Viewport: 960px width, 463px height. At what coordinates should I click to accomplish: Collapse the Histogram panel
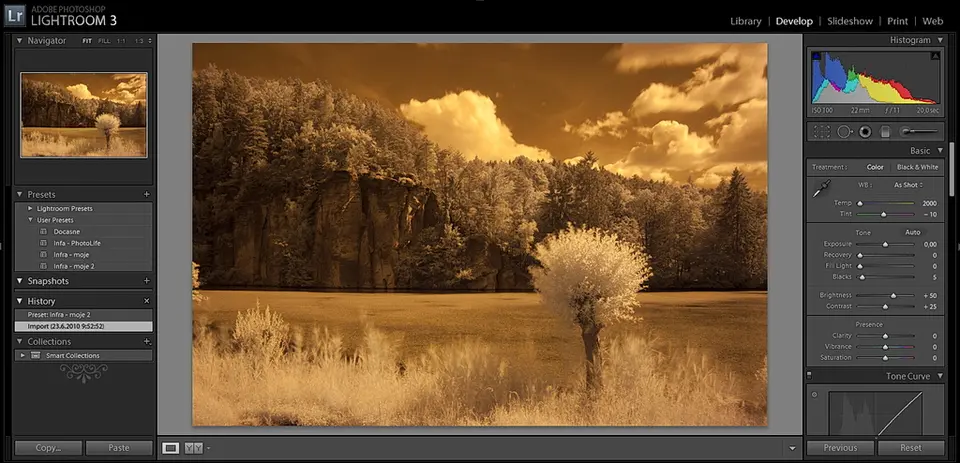[940, 40]
